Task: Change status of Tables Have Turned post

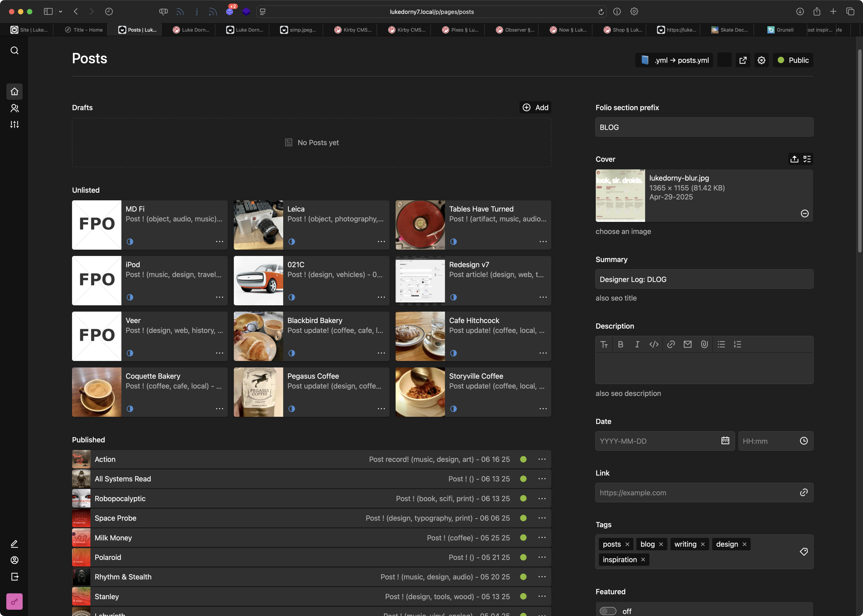Action: 454,242
